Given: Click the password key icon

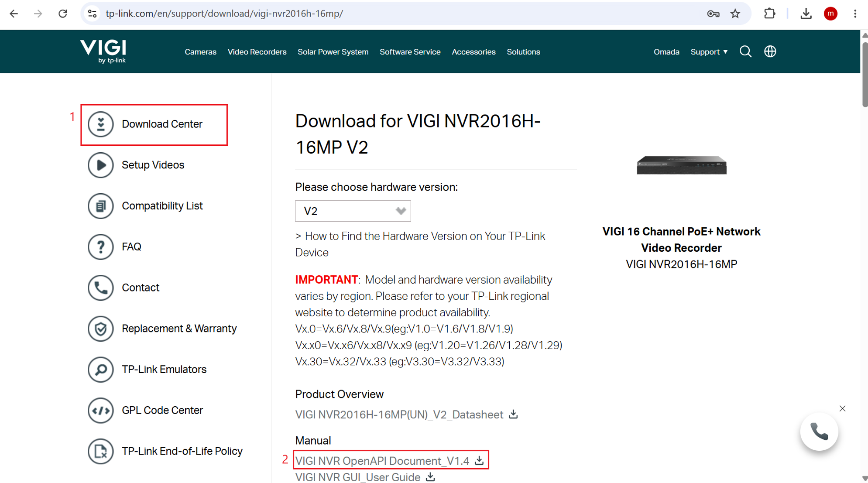Looking at the screenshot, I should pyautogui.click(x=713, y=14).
